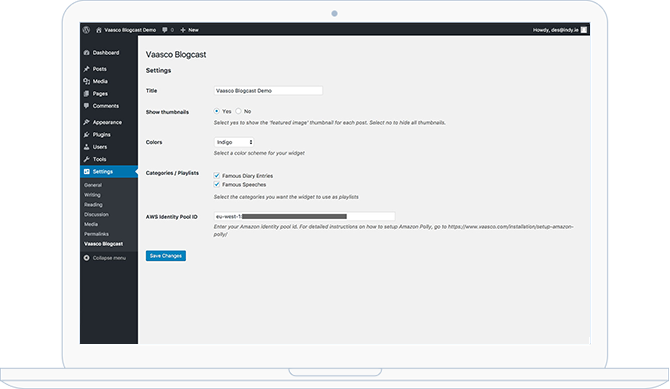
Task: Click the Users person icon
Action: (87, 147)
